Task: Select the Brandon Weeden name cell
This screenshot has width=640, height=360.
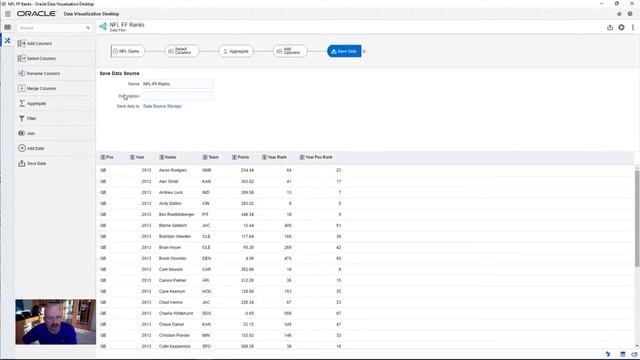Action: click(175, 236)
